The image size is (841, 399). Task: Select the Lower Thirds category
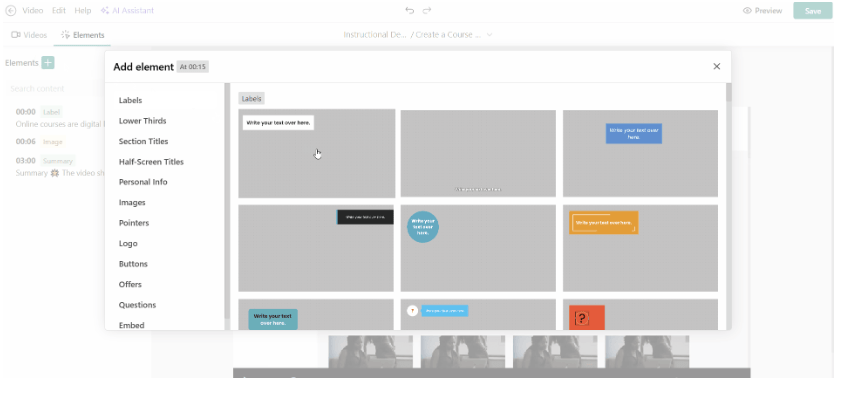point(143,121)
